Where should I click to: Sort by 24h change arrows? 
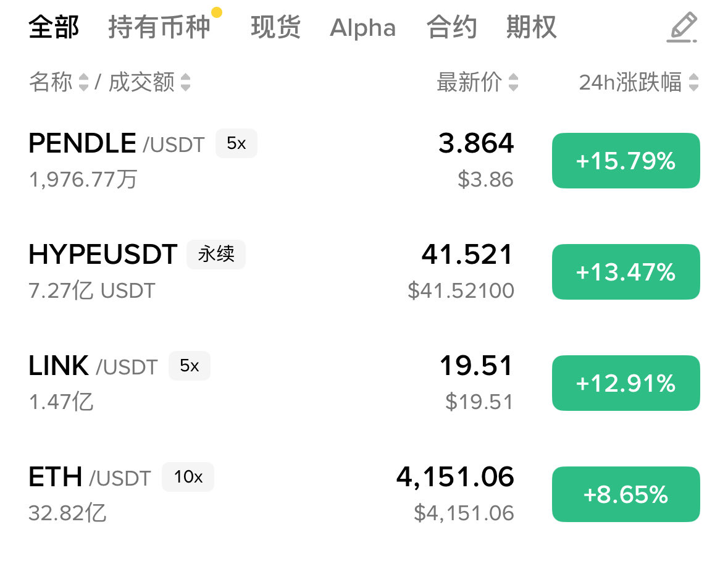tap(693, 82)
